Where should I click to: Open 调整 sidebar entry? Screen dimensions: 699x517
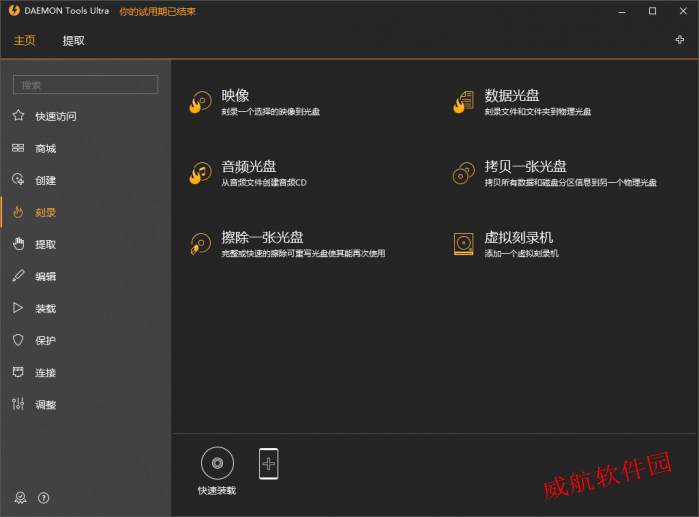(x=45, y=405)
